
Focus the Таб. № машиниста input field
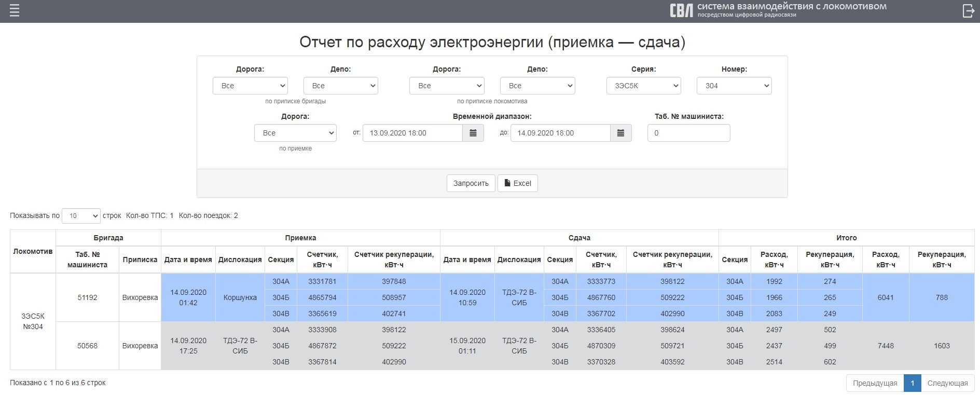(x=688, y=133)
